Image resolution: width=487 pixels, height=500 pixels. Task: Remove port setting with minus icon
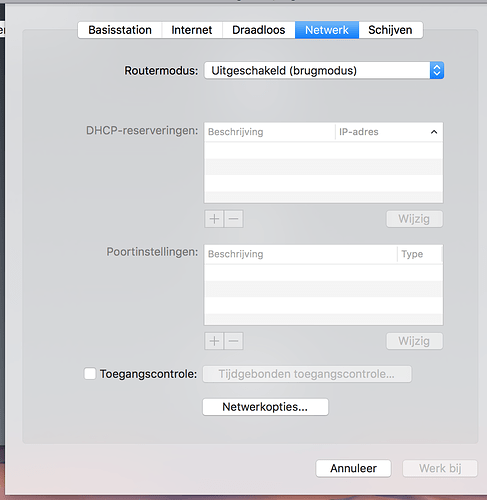234,341
